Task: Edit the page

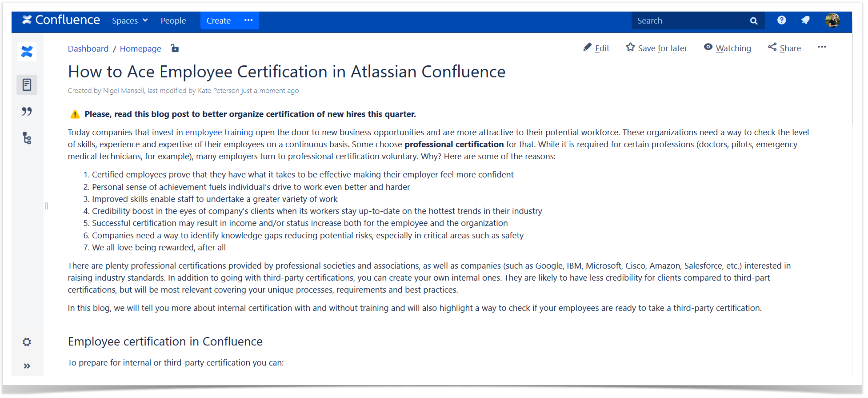Action: click(x=596, y=48)
